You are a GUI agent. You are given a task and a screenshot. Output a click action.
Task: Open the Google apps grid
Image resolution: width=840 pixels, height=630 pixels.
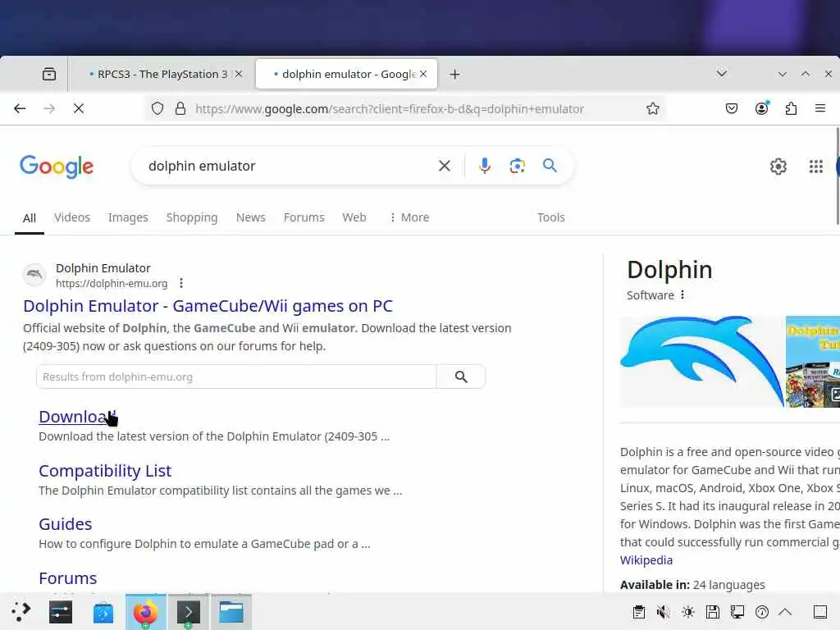click(x=816, y=167)
